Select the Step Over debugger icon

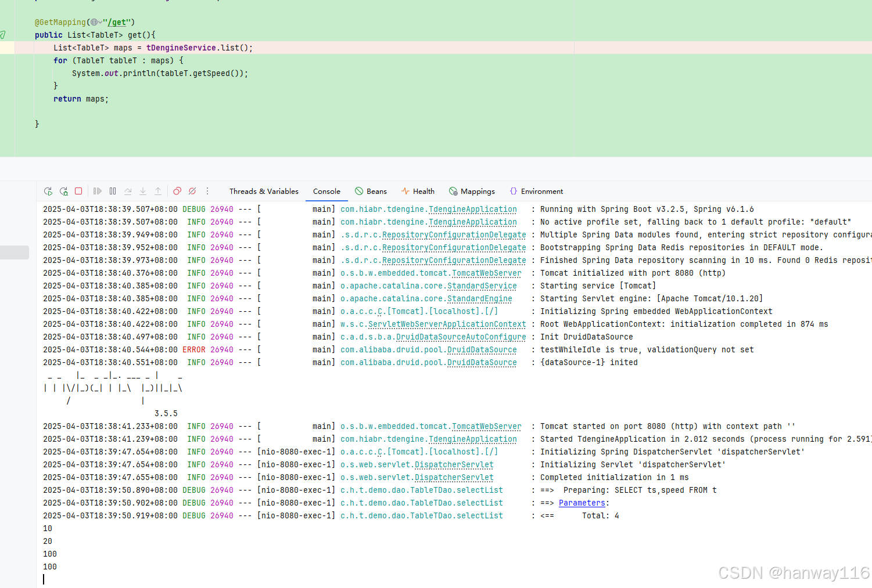point(128,191)
